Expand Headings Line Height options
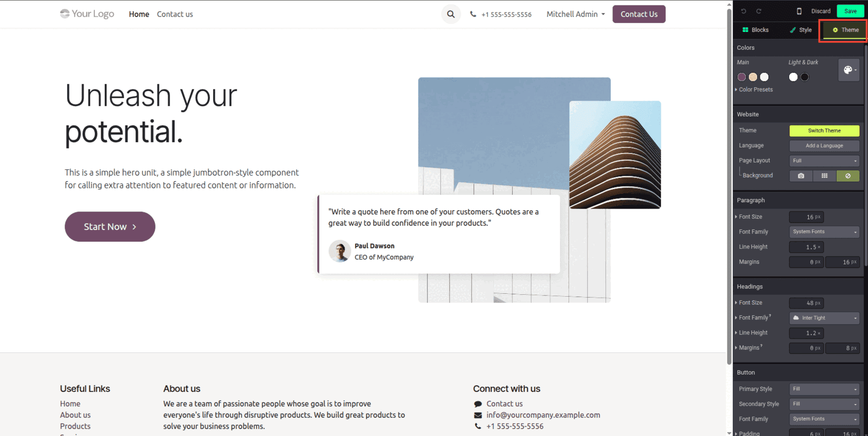The width and height of the screenshot is (868, 436). [x=751, y=333]
